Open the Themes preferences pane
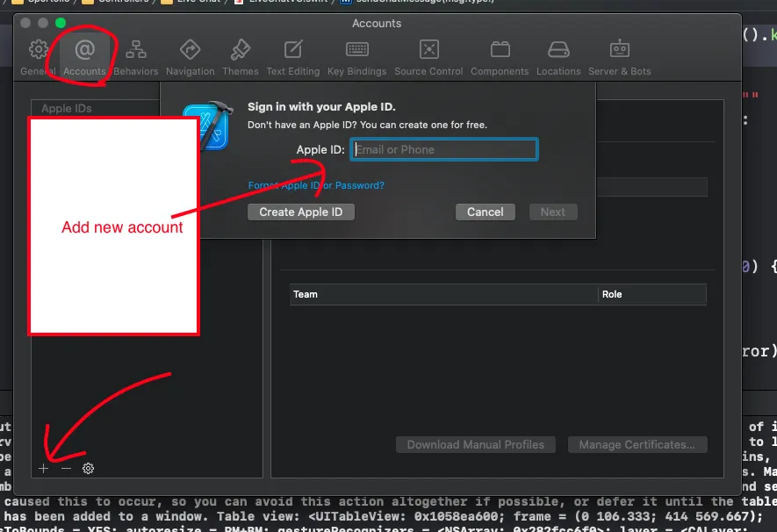Screen dimensions: 777x532 point(241,57)
